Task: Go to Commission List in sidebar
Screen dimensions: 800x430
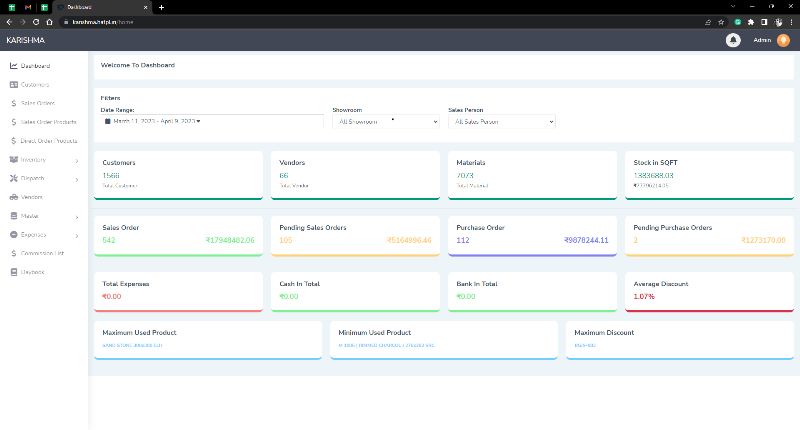Action: coord(42,254)
